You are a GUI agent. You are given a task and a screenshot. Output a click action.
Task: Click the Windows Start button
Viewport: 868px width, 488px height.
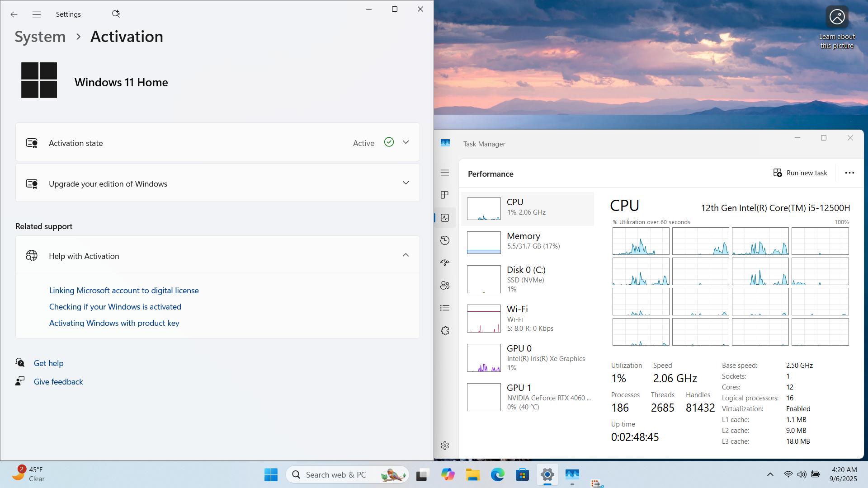tap(271, 474)
